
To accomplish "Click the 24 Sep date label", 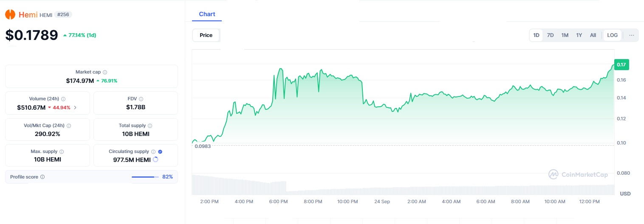I will point(382,201).
